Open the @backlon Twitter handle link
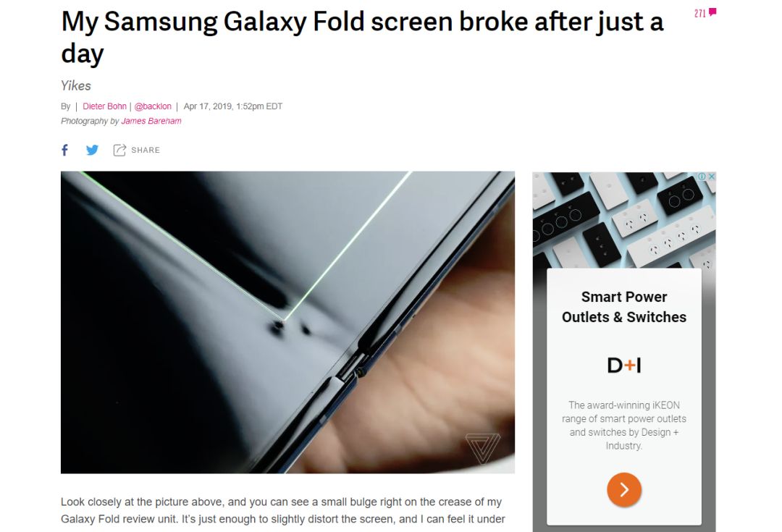782x532 pixels. click(153, 106)
